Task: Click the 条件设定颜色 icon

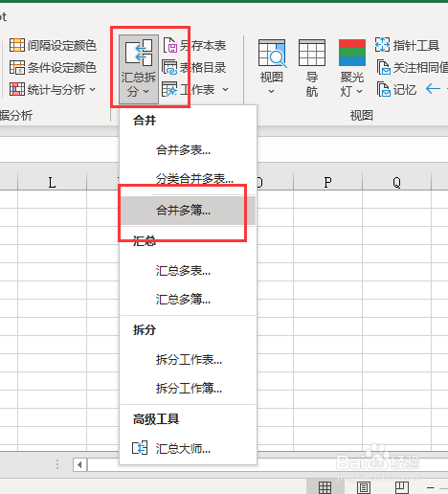Action: coord(17,67)
